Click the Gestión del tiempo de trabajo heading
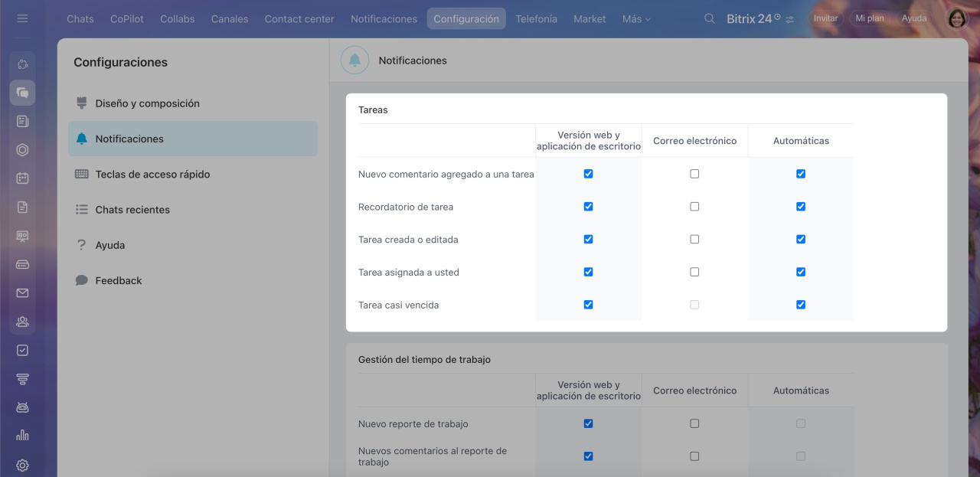Viewport: 980px width, 477px height. (x=424, y=359)
